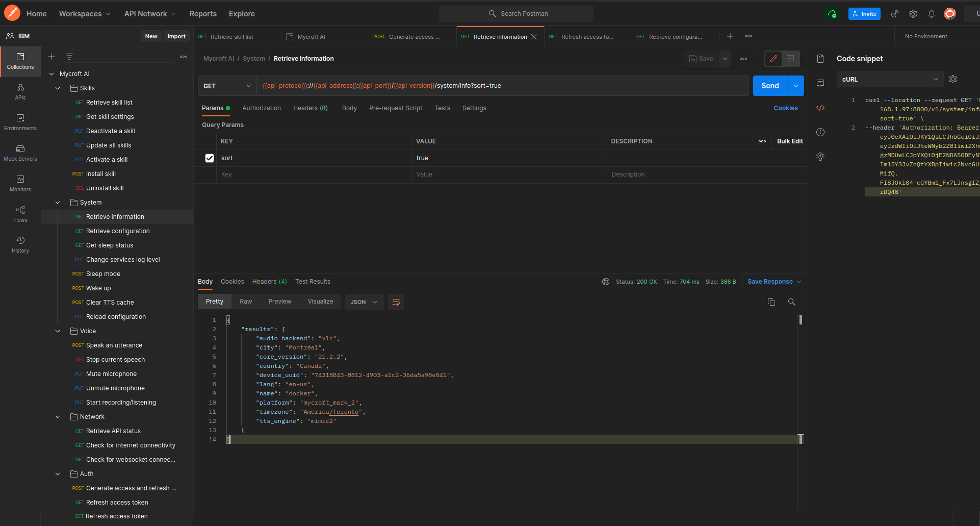Click the empty Key param field

[x=314, y=174]
